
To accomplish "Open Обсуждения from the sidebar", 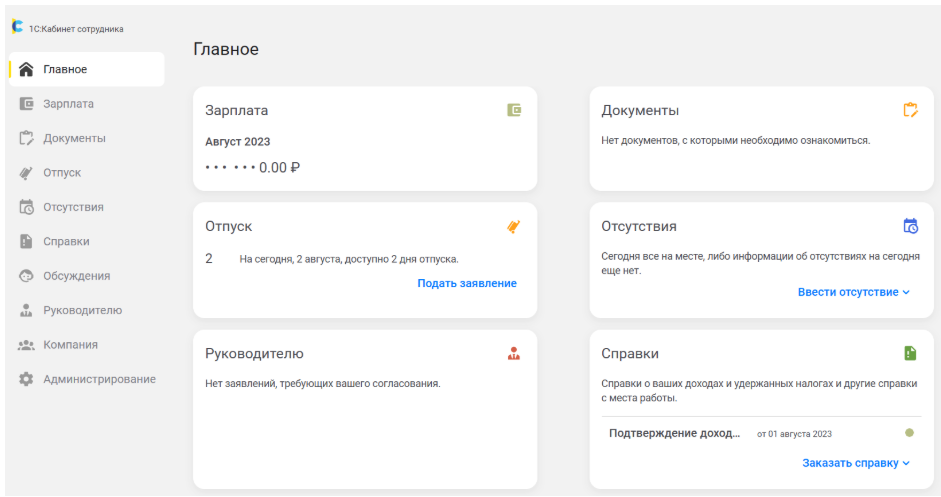I will [x=76, y=276].
